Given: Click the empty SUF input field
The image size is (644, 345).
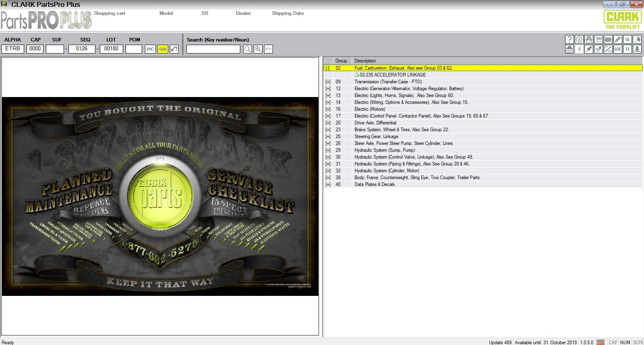Looking at the screenshot, I should [55, 49].
